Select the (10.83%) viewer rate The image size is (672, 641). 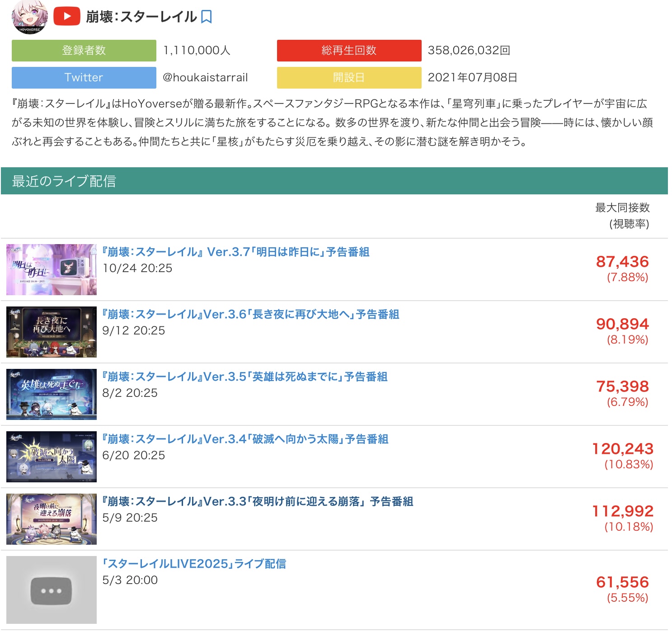click(629, 464)
